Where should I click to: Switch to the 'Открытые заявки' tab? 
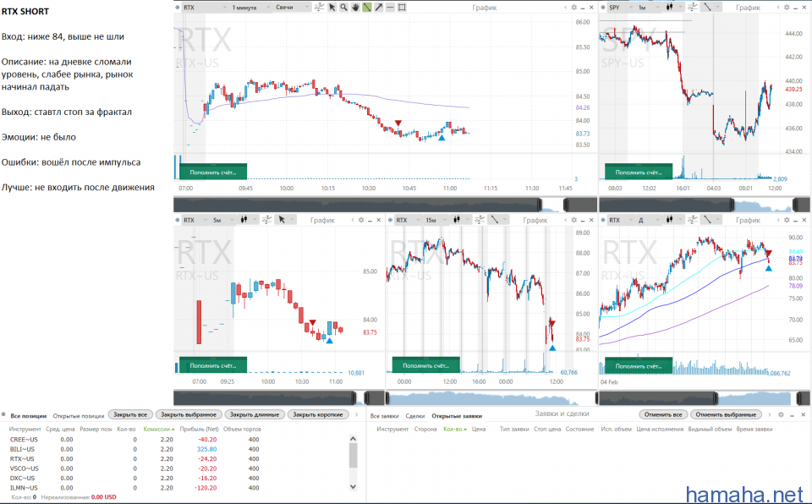pos(457,416)
